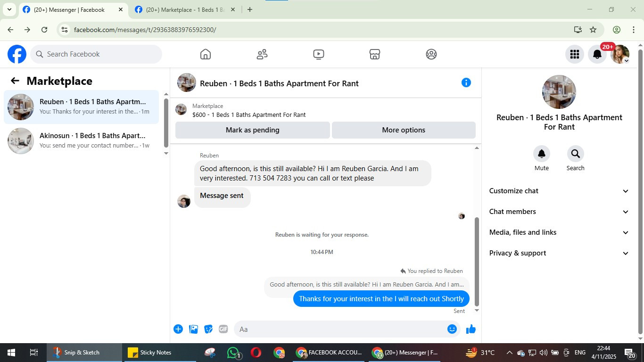Open a new browser tab
The width and height of the screenshot is (644, 362).
click(250, 9)
